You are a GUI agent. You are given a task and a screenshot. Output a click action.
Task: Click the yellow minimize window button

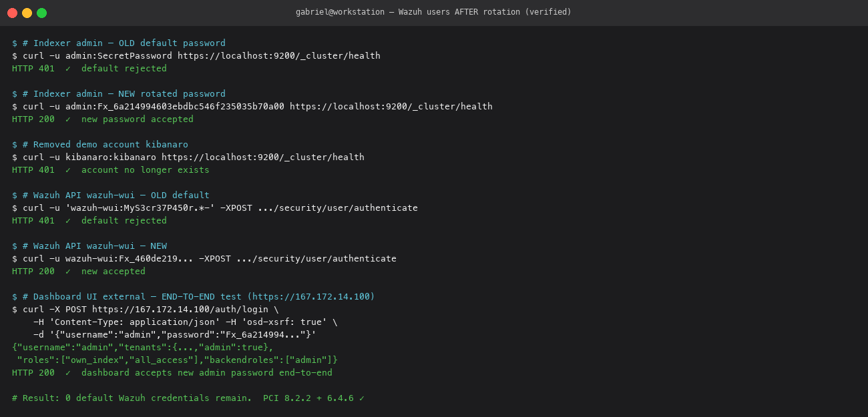27,13
